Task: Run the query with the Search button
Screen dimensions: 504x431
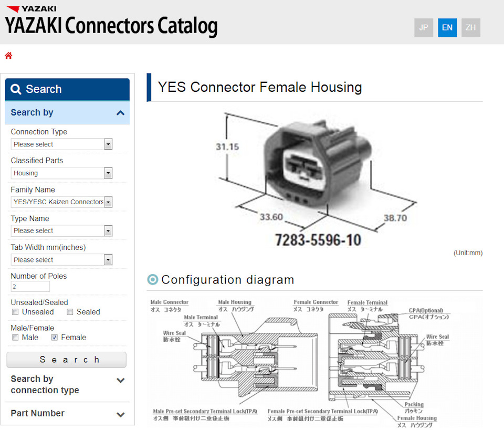Action: coord(67,360)
